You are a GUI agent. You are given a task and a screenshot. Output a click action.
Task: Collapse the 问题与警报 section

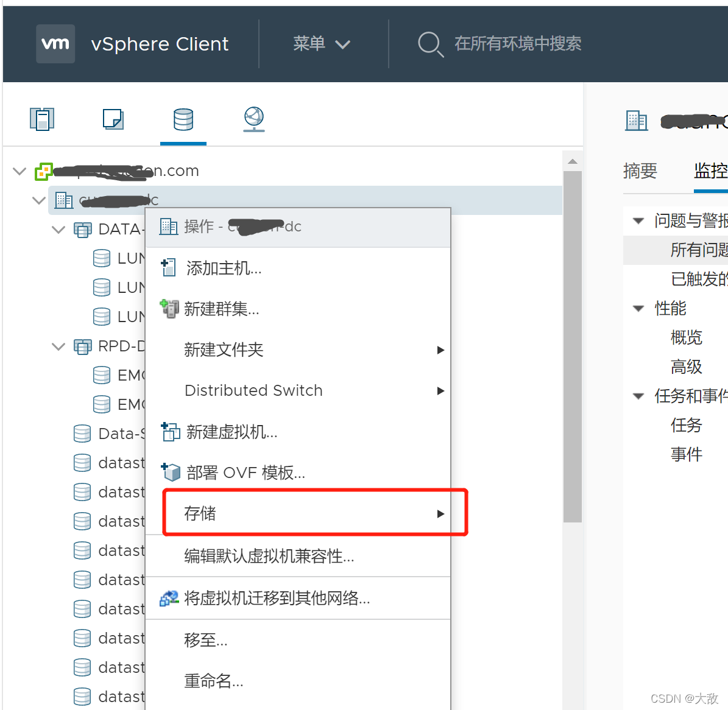tap(638, 221)
